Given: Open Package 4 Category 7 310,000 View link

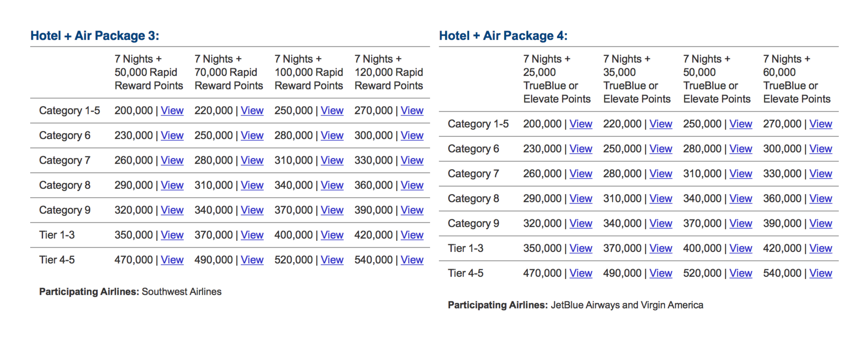Looking at the screenshot, I should pyautogui.click(x=741, y=174).
